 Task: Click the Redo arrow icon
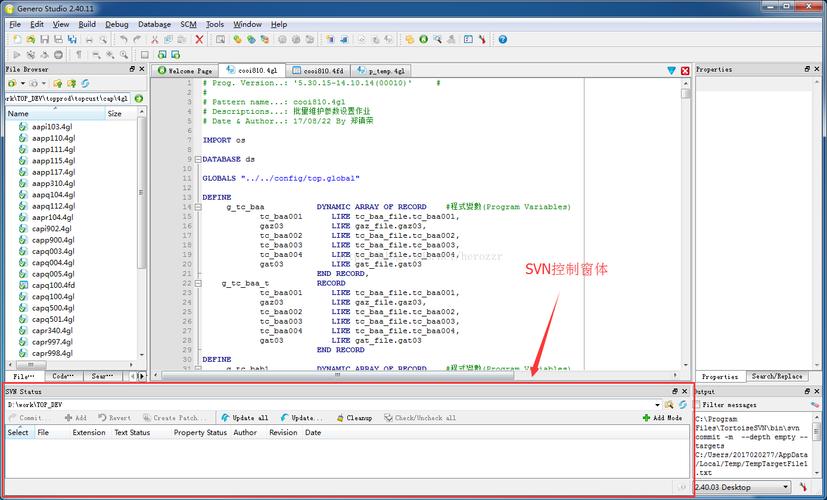(x=137, y=40)
